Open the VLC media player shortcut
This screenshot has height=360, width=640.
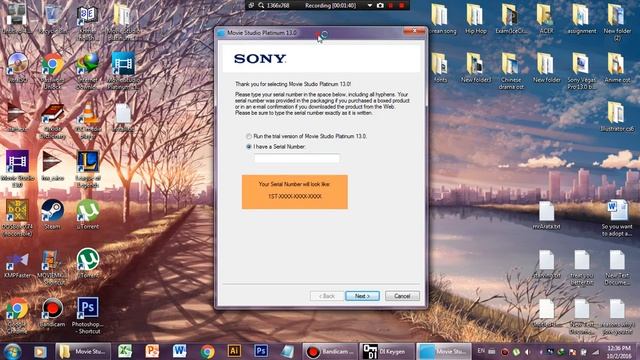tap(88, 120)
